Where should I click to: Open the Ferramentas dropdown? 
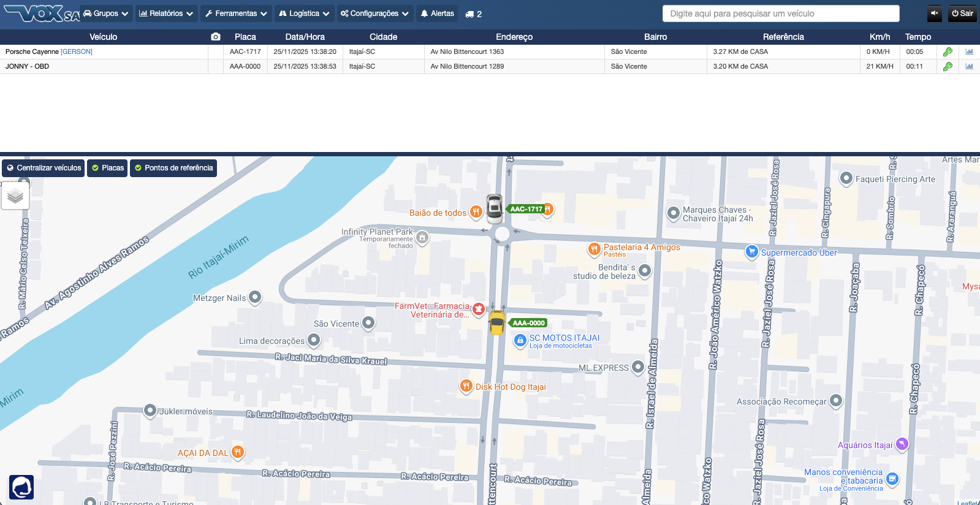[x=236, y=13]
